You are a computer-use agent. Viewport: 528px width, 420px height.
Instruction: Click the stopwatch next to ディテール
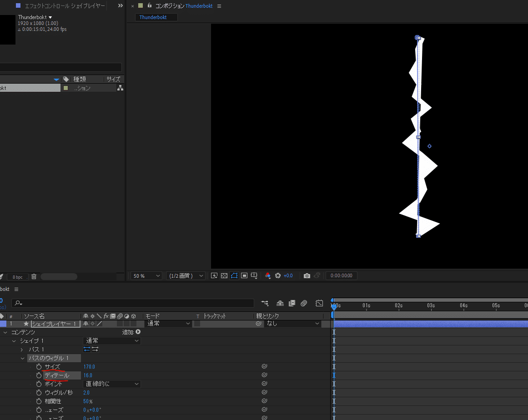pos(39,375)
